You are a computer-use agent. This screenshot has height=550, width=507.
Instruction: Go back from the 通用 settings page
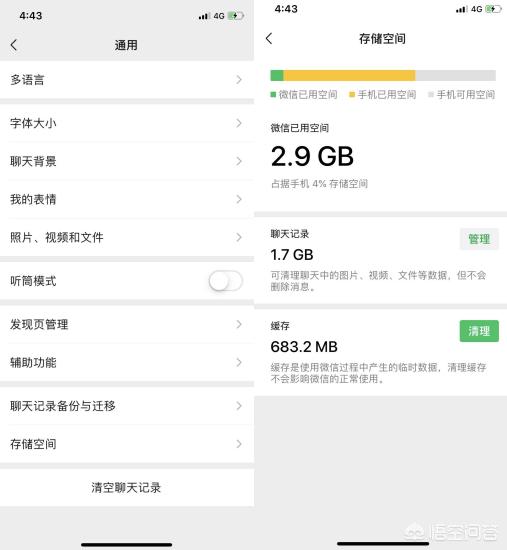[x=14, y=45]
